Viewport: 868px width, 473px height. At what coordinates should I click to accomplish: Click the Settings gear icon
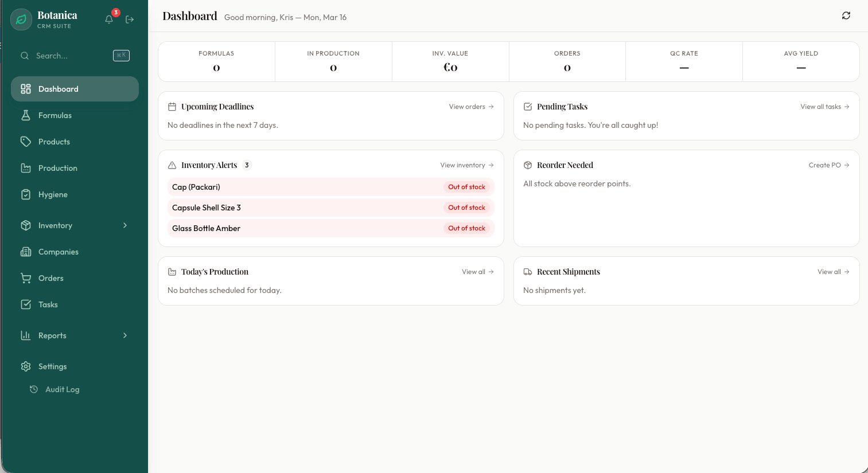point(26,366)
